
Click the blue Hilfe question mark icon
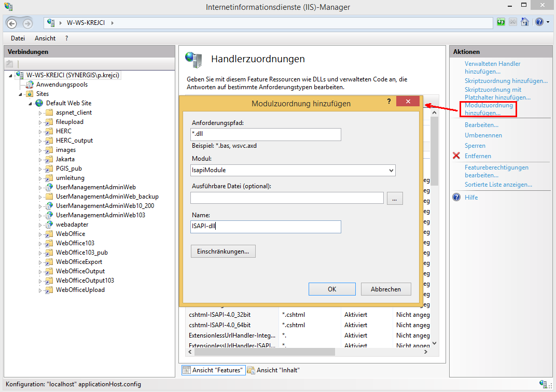(x=456, y=198)
